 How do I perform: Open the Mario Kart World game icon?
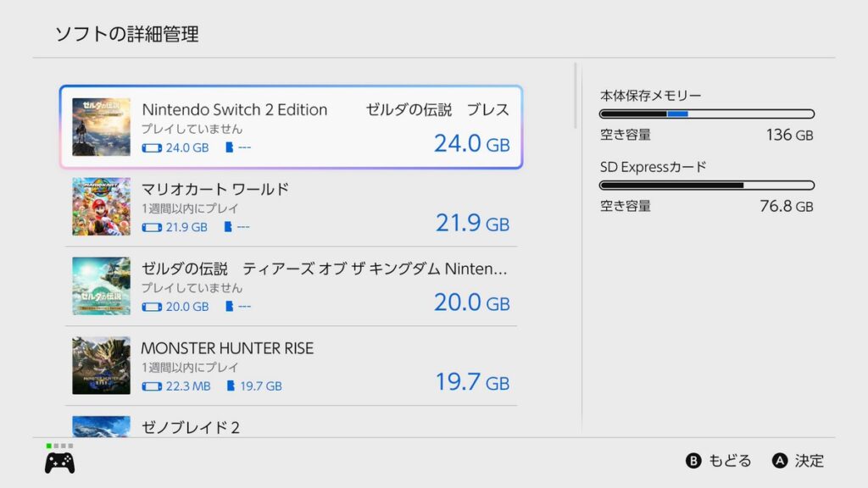tap(102, 207)
